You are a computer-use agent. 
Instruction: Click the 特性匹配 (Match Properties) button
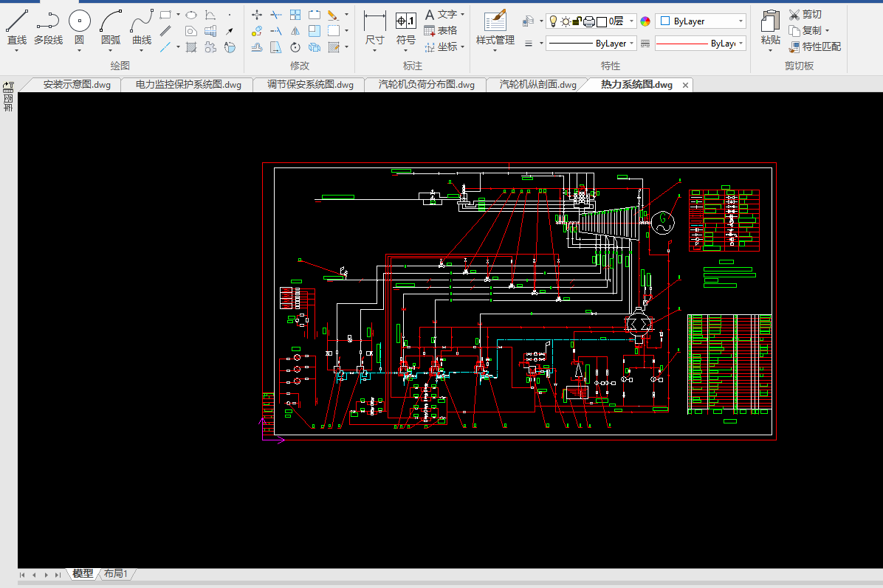click(x=814, y=46)
